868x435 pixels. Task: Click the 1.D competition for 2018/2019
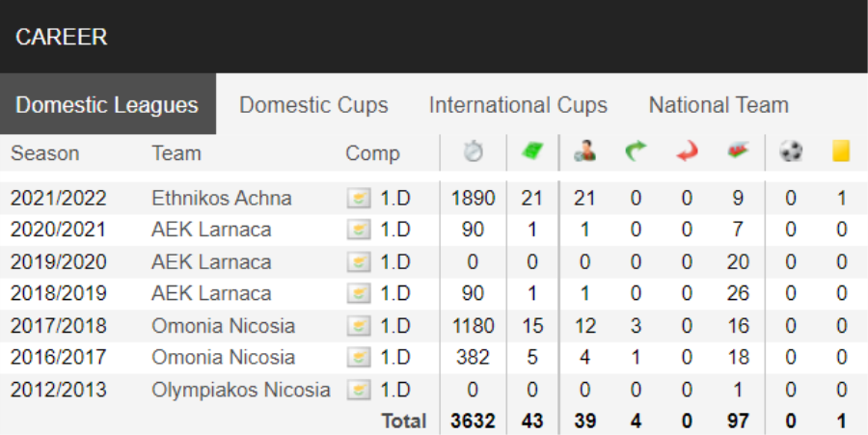(x=395, y=293)
